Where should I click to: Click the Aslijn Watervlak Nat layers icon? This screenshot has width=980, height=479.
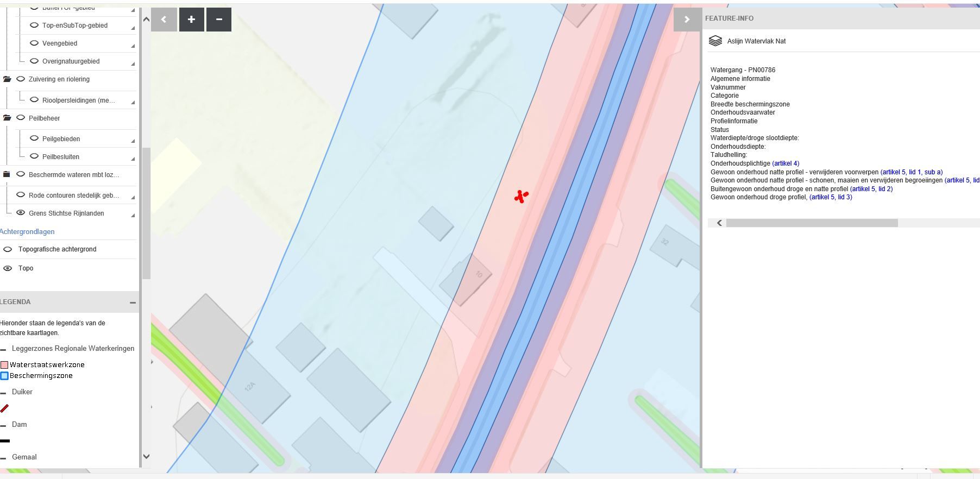[715, 41]
